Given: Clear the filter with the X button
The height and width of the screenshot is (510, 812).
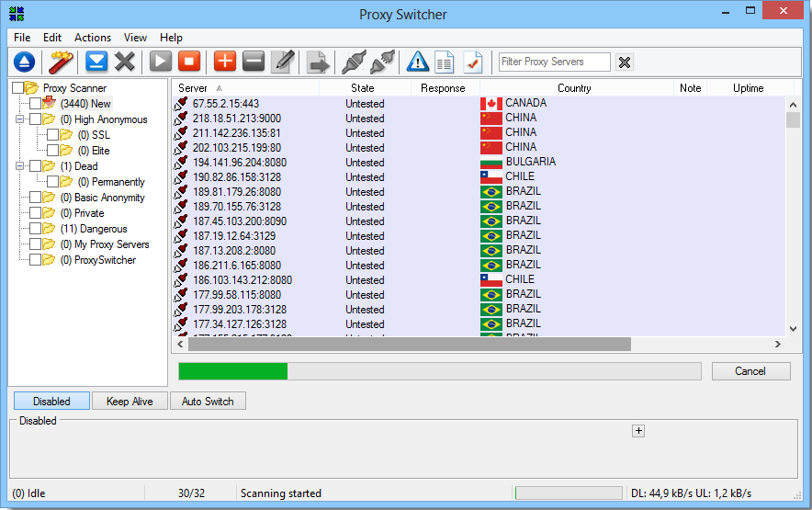Looking at the screenshot, I should point(625,62).
